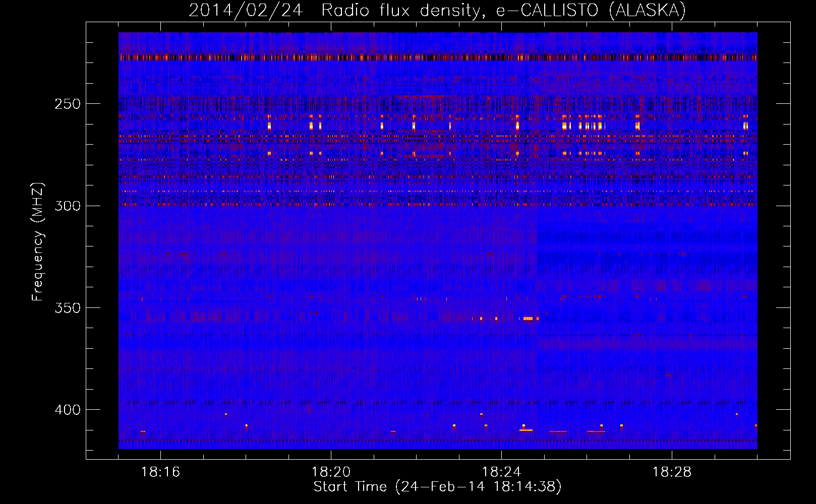This screenshot has width=816, height=504.
Task: Click the 250 frequency tick label
Action: [x=68, y=104]
